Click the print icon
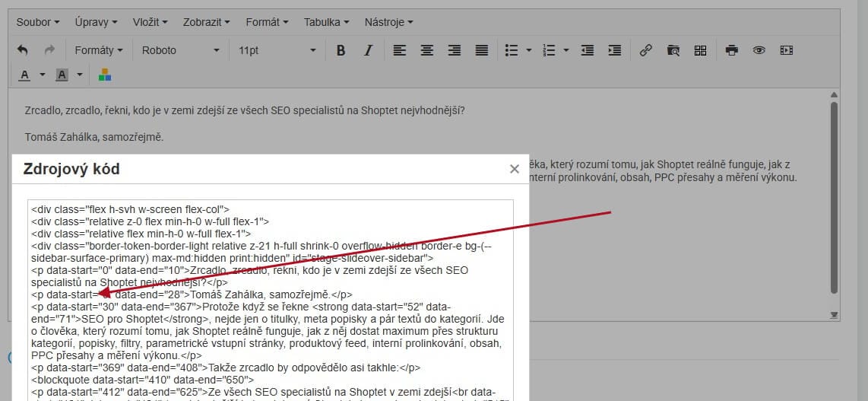 coord(731,50)
